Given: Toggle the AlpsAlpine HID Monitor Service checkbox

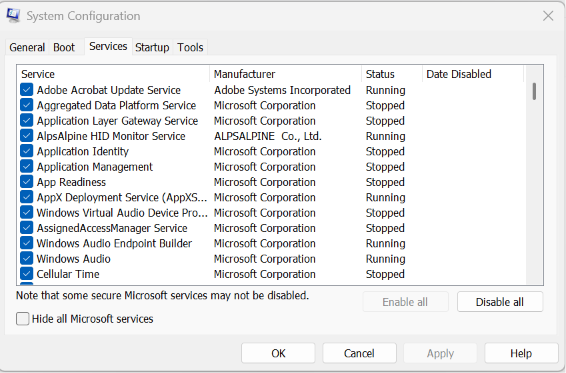Looking at the screenshot, I should point(27,136).
